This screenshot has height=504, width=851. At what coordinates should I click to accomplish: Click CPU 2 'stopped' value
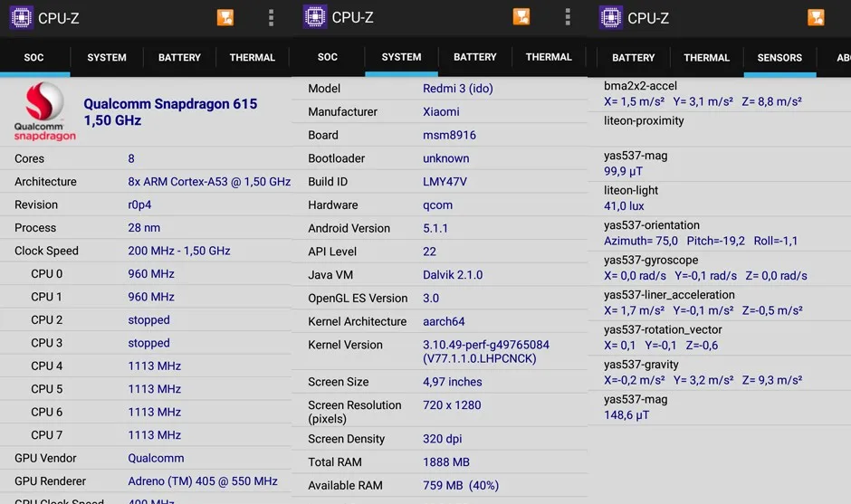pos(148,320)
